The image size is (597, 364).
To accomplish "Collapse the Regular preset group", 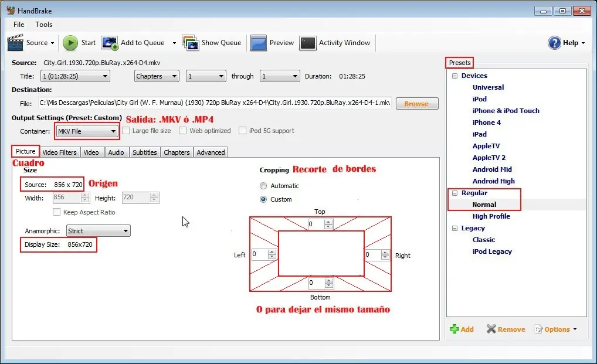I will (454, 193).
